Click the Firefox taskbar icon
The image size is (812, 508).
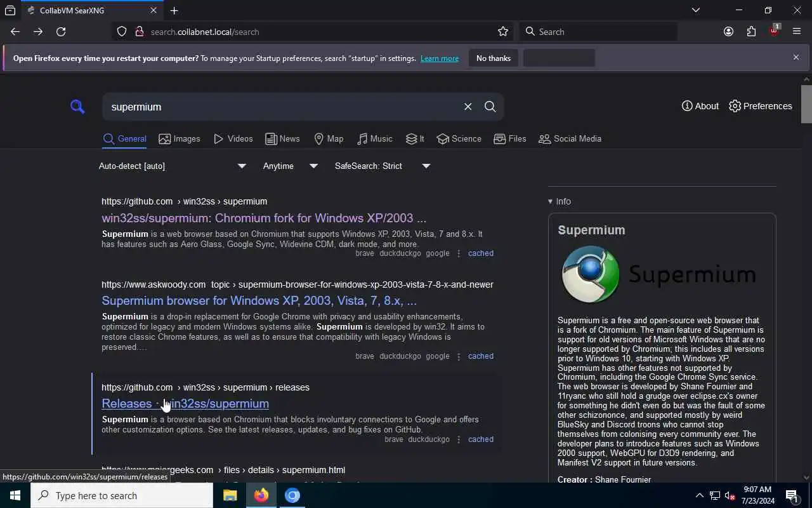pos(261,495)
